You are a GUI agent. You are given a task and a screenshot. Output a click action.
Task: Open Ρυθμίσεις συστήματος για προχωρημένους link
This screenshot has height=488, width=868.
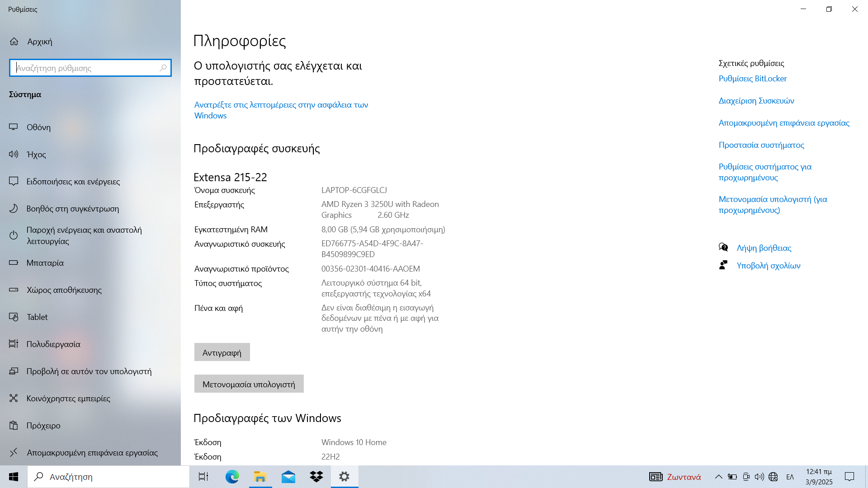point(765,172)
